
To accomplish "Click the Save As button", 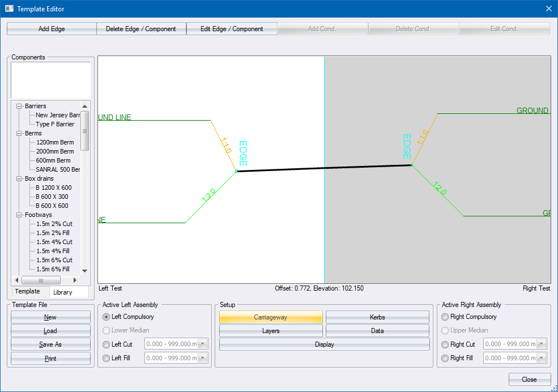I will (x=50, y=344).
